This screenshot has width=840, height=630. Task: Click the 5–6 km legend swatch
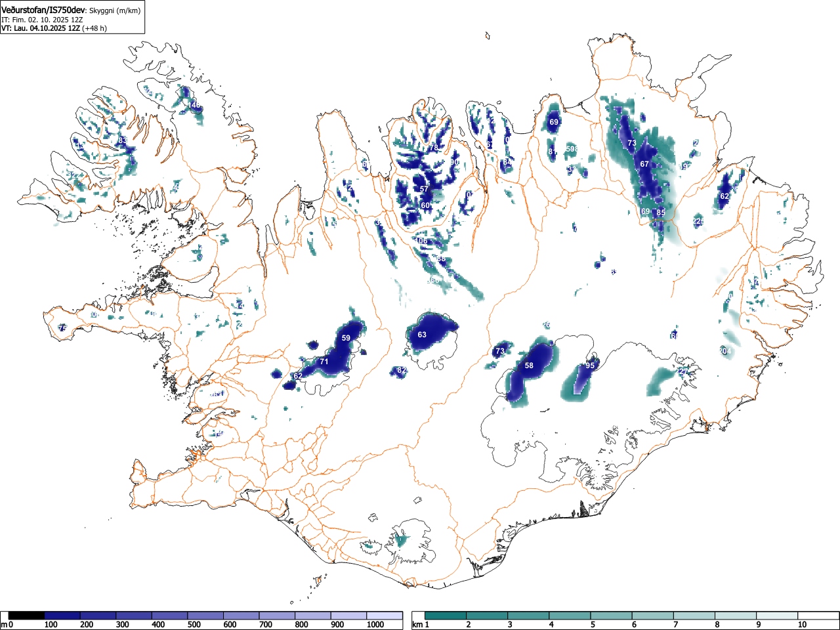(x=612, y=616)
